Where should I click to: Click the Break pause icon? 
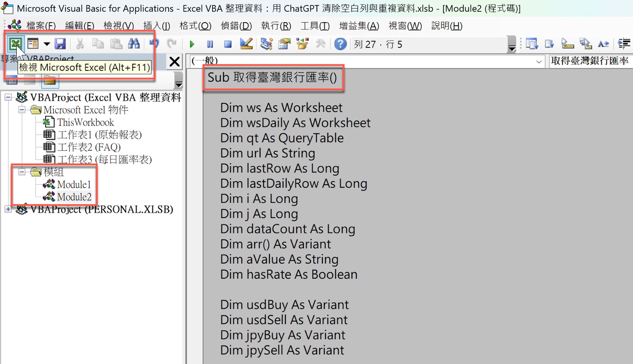pos(210,44)
